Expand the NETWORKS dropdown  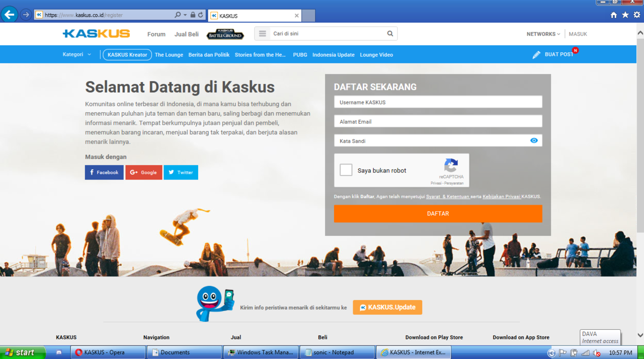coord(543,34)
